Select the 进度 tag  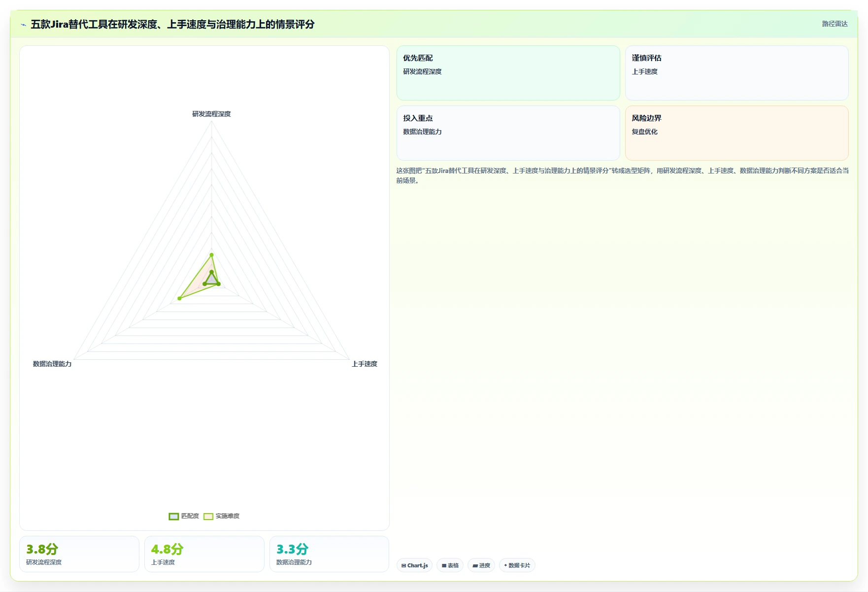pos(481,565)
